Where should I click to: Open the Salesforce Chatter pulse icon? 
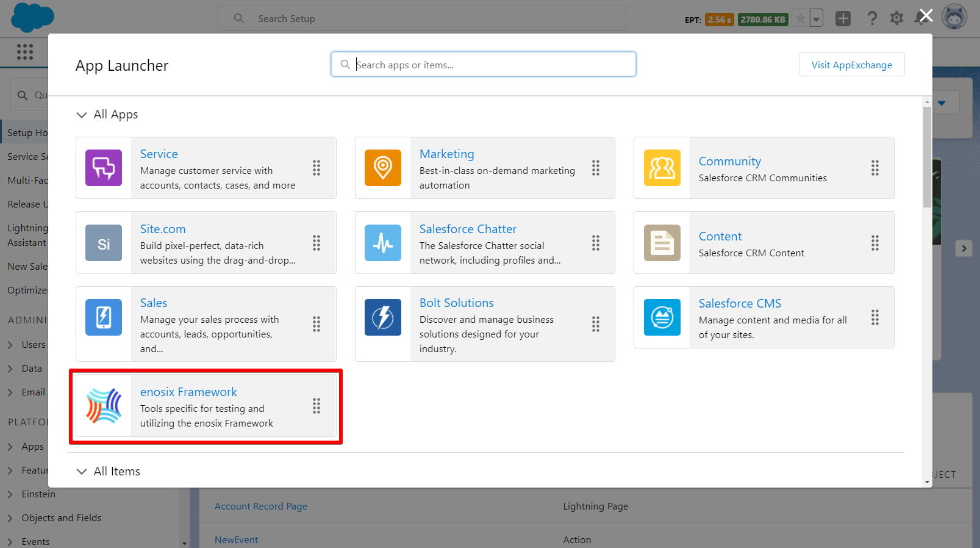pos(383,243)
